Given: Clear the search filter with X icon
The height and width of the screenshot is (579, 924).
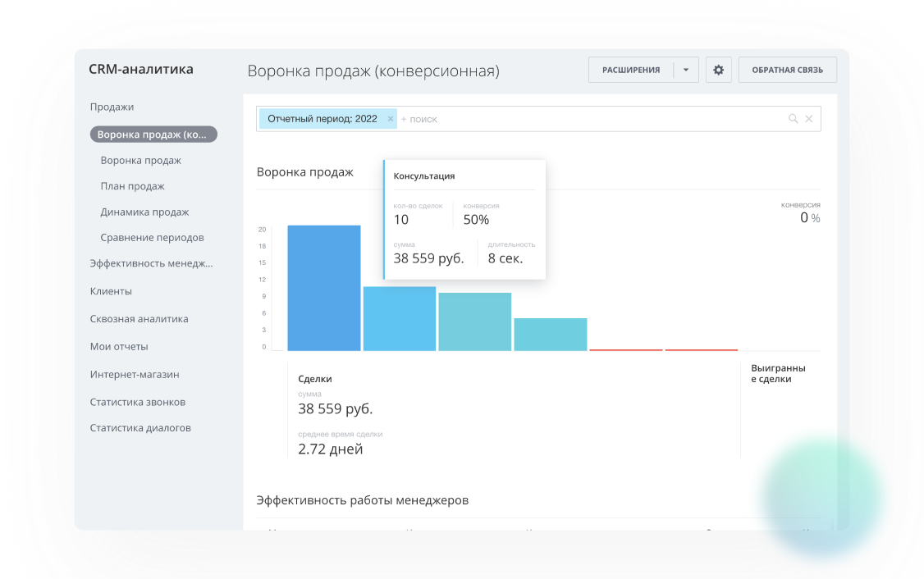Looking at the screenshot, I should (809, 119).
